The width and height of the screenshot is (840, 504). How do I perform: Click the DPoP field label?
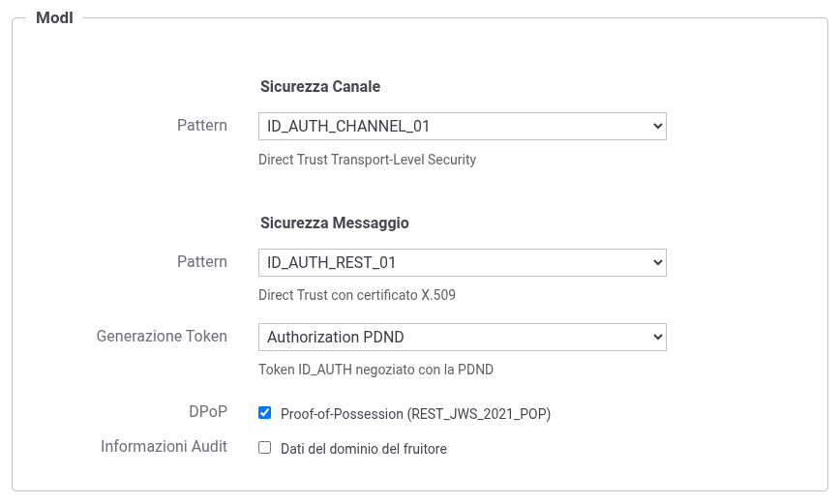coord(209,411)
